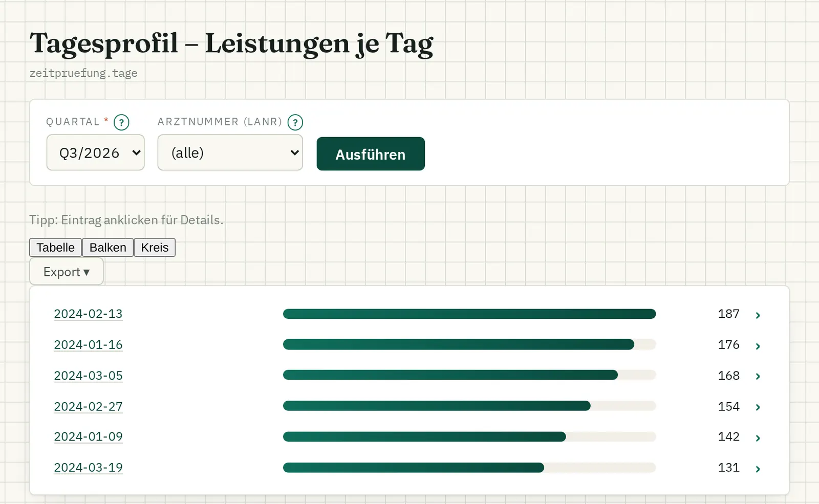Open details arrow for row 142

point(758,438)
